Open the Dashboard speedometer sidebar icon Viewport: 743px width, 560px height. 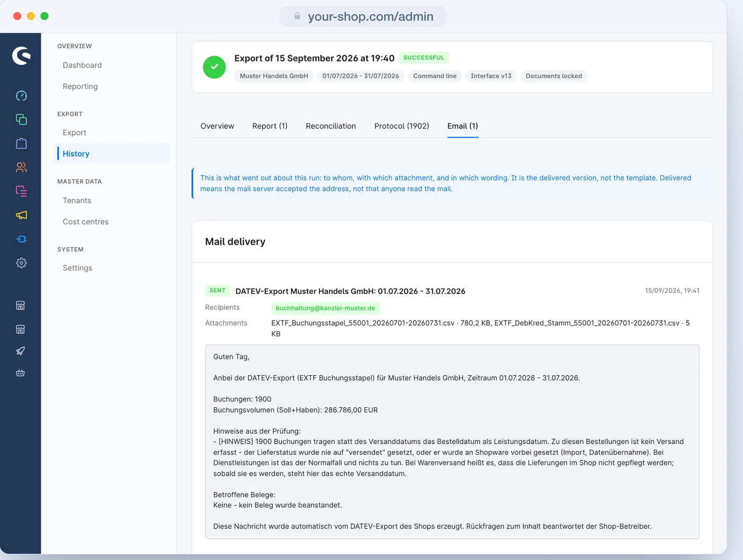pyautogui.click(x=21, y=96)
